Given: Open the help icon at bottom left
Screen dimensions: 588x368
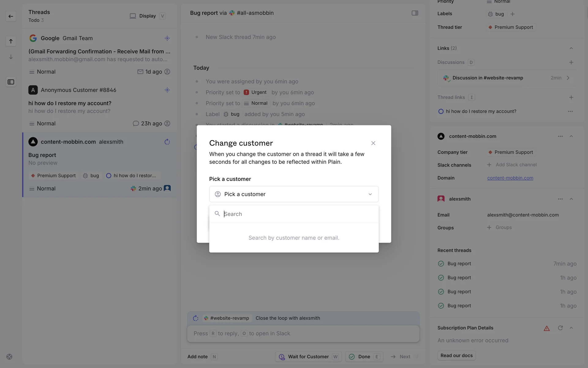Looking at the screenshot, I should 9,357.
